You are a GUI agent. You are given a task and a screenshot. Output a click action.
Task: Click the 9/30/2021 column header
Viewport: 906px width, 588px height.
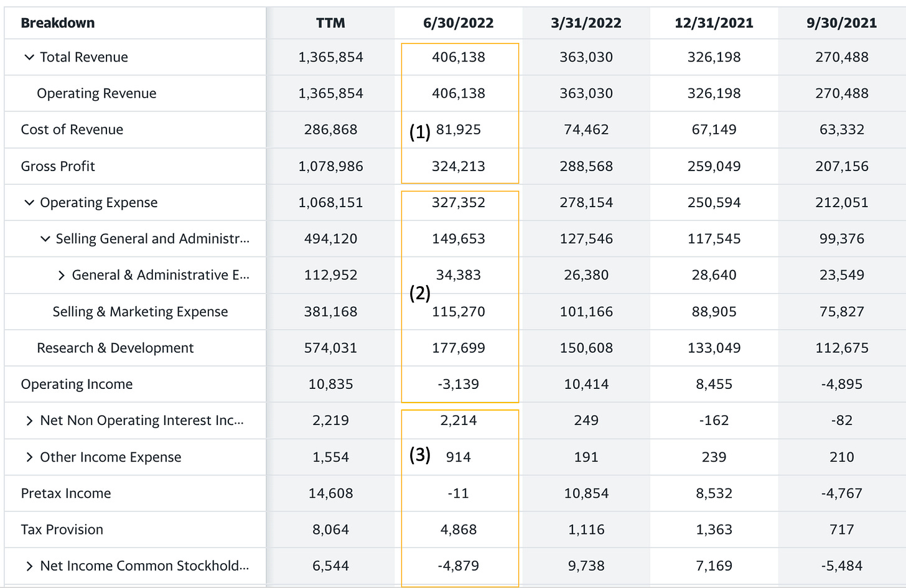842,23
